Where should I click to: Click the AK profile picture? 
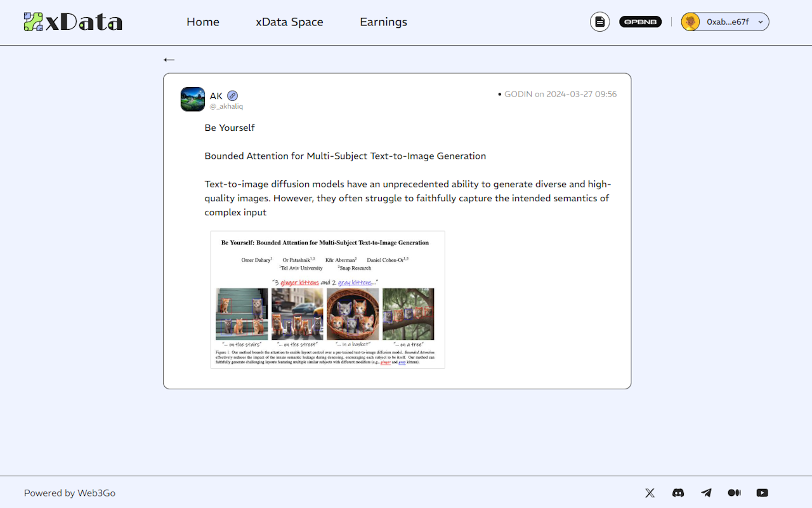[x=192, y=99]
